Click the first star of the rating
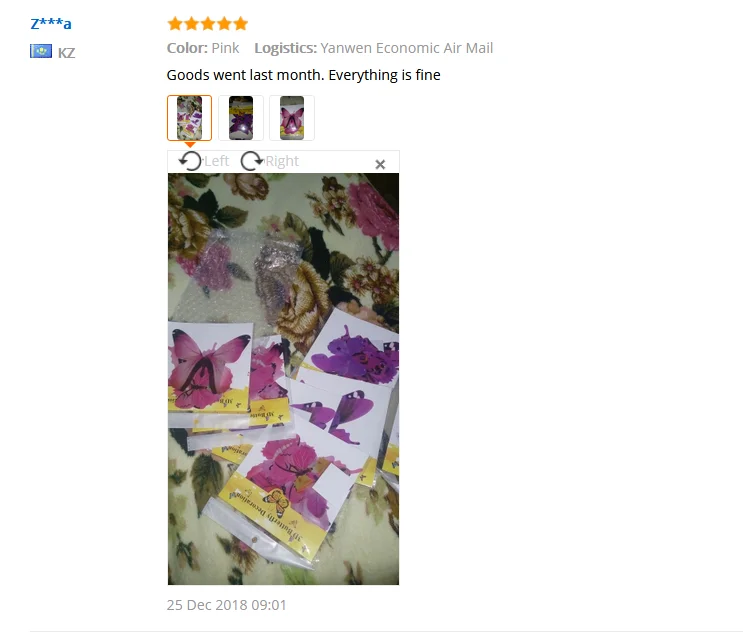The width and height of the screenshot is (743, 638). pos(175,23)
